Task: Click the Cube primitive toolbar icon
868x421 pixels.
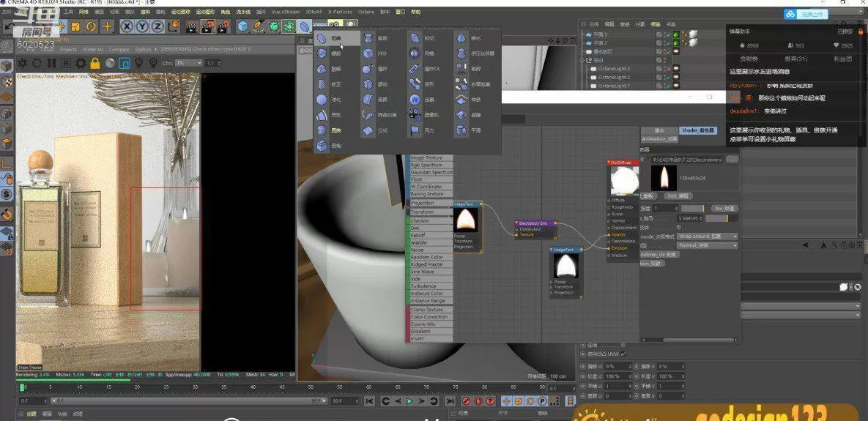Action: click(243, 26)
